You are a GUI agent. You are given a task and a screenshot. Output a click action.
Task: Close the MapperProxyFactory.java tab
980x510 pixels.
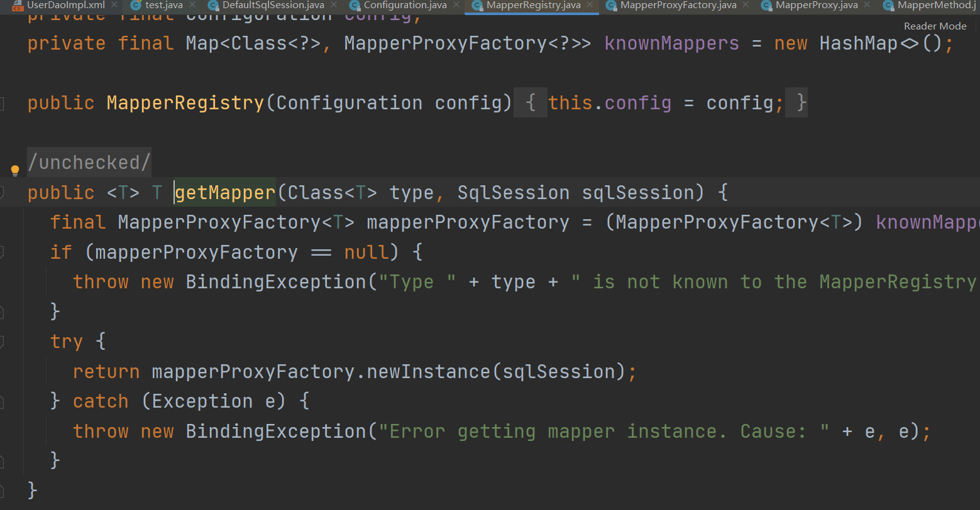(x=746, y=5)
